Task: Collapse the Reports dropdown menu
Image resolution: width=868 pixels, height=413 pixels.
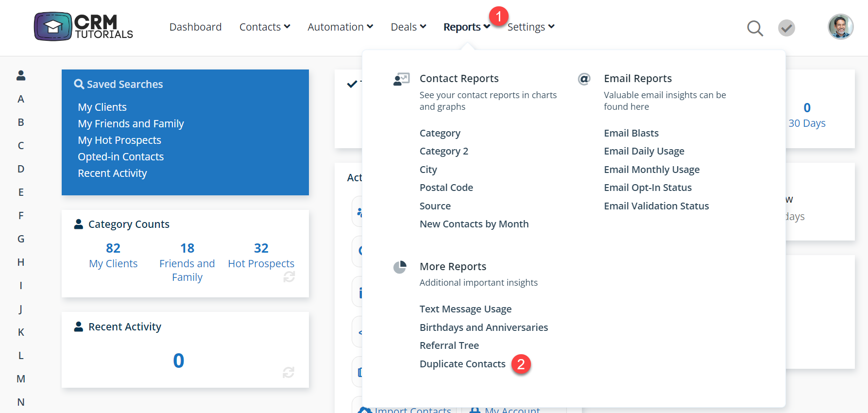Action: [467, 27]
